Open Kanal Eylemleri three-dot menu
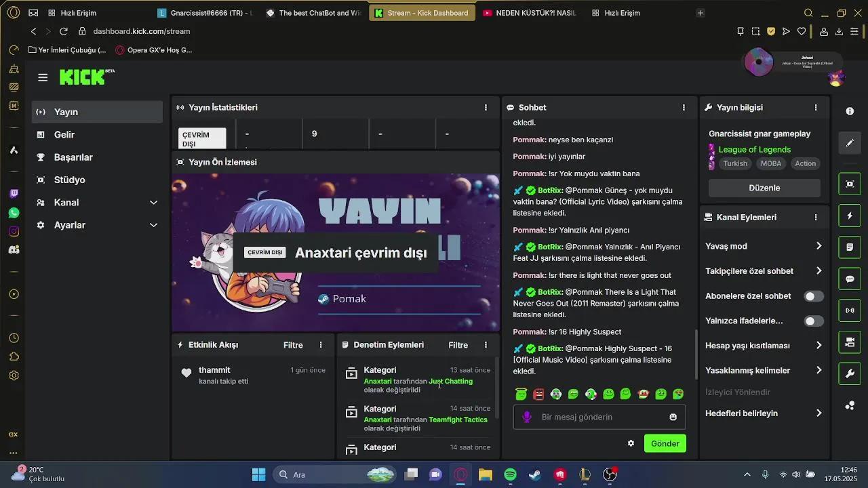Screen dimensions: 868x488 (x=816, y=218)
